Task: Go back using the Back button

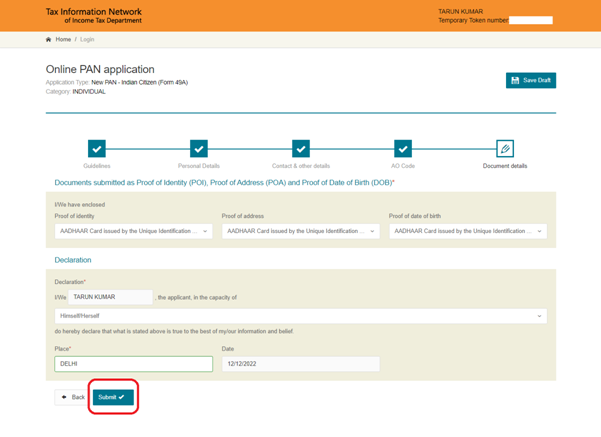Action: pos(72,397)
